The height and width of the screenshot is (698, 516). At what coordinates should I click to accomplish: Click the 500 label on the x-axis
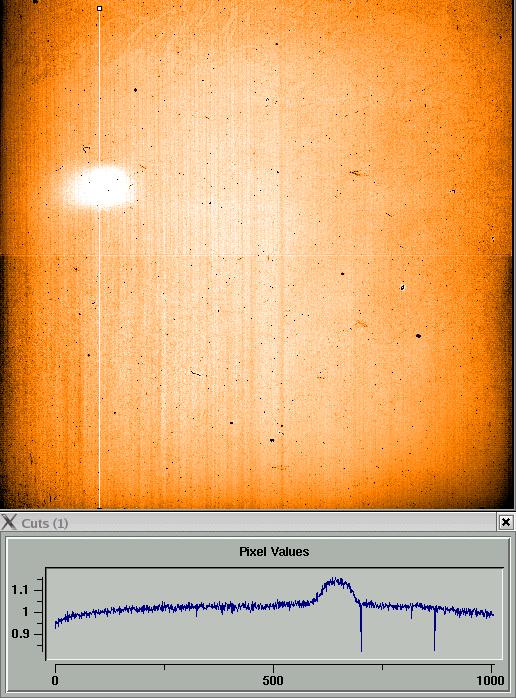(272, 680)
